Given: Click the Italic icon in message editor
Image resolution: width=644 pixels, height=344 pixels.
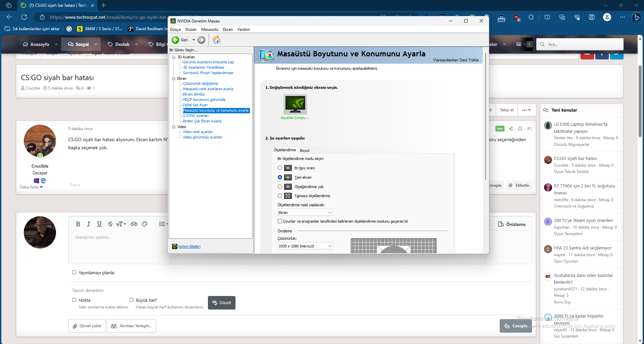Looking at the screenshot, I should pos(89,224).
